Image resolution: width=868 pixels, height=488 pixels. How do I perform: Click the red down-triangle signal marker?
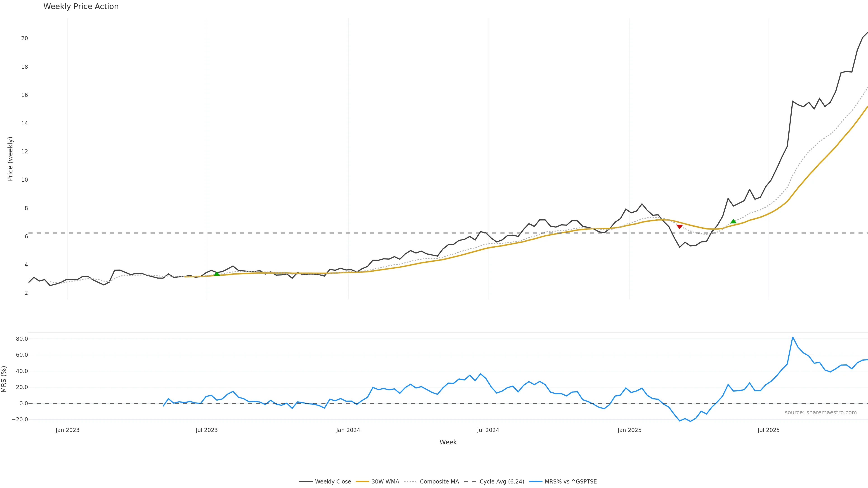680,227
